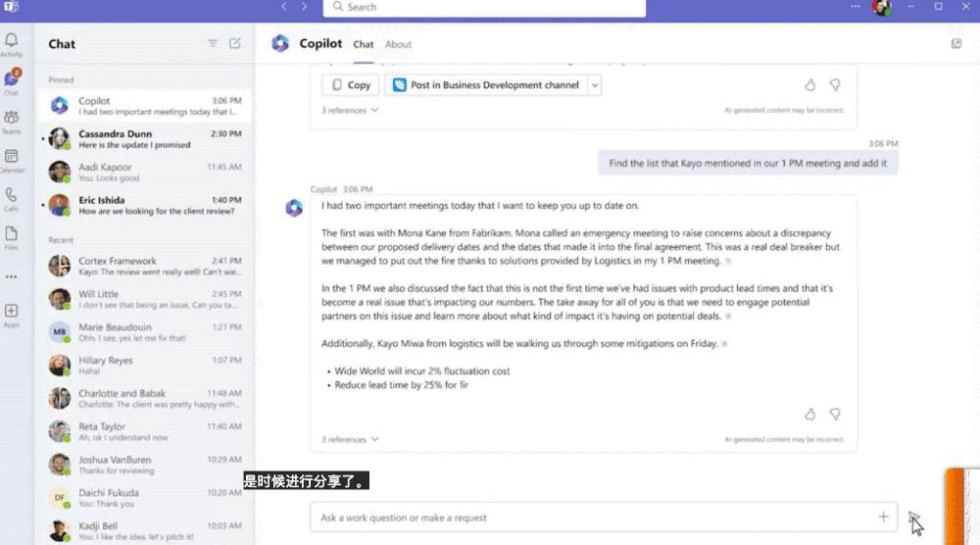Open Eric Ishida chat
The image size is (980, 545).
click(x=144, y=205)
